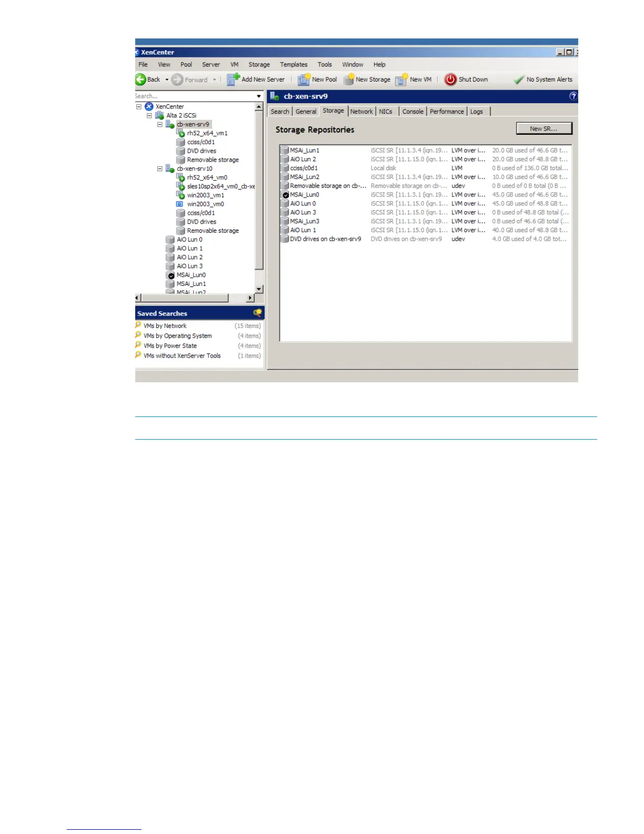Image resolution: width=644 pixels, height=834 pixels.
Task: Select the ciss/c0d1 Local disk repository row
Action: pyautogui.click(x=425, y=168)
